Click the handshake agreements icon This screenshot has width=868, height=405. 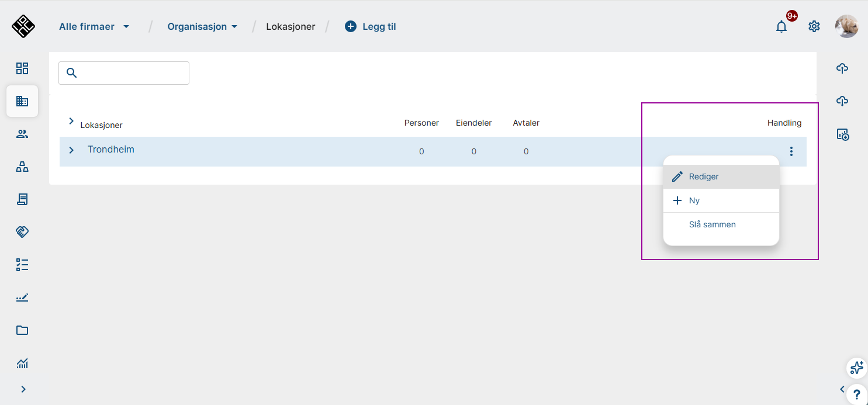22,232
